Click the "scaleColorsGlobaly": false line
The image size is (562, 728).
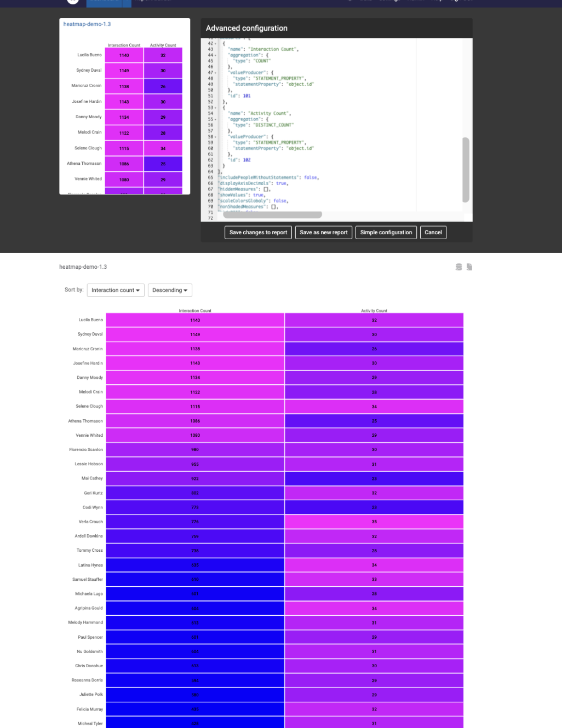tap(253, 201)
